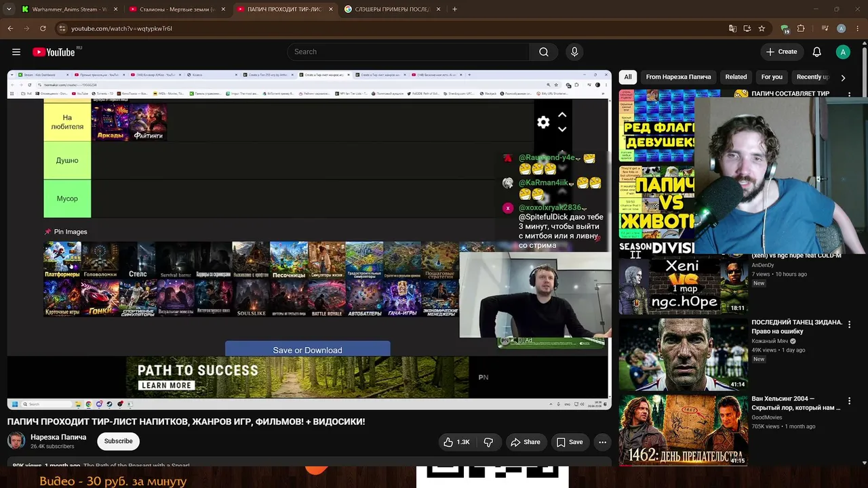
Task: Open the GoodMovies channel name
Action: click(767, 418)
